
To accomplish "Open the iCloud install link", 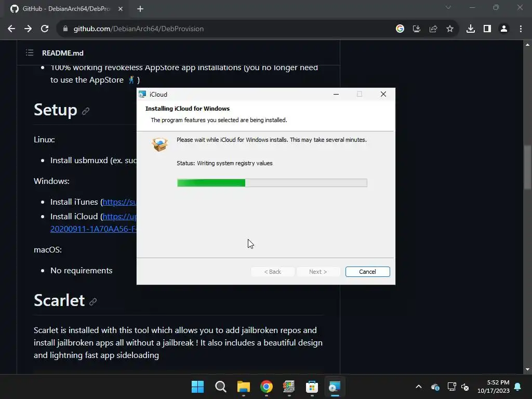I will (x=119, y=217).
